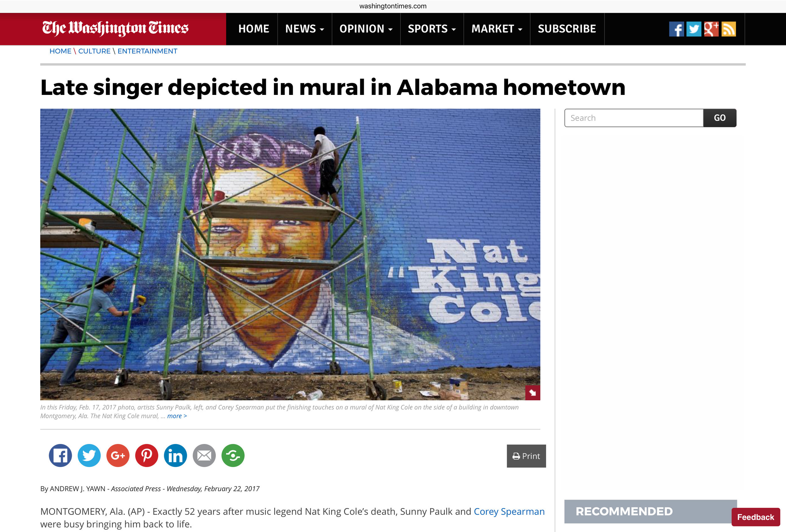Viewport: 786px width, 532px height.
Task: Expand the Opinion dropdown menu
Action: tap(366, 29)
